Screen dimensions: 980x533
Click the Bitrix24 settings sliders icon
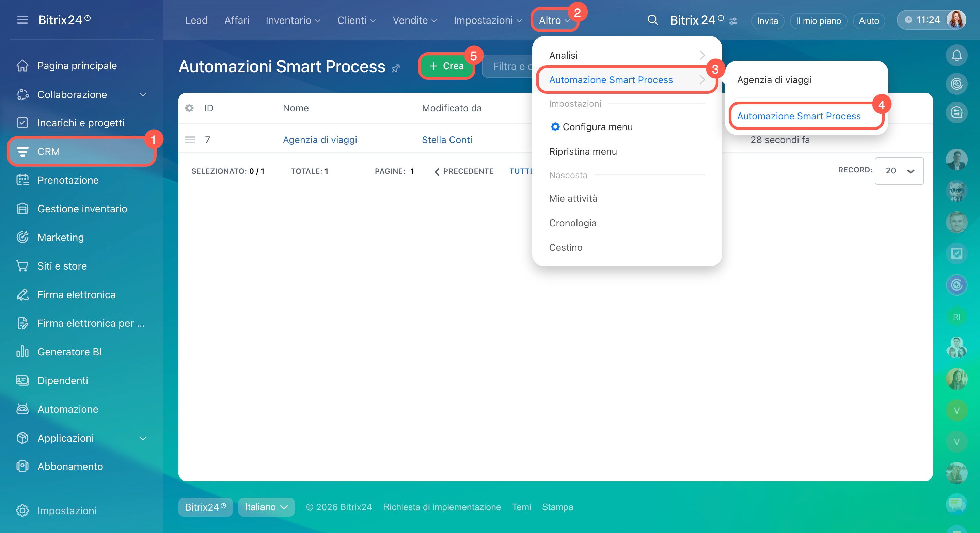point(733,21)
